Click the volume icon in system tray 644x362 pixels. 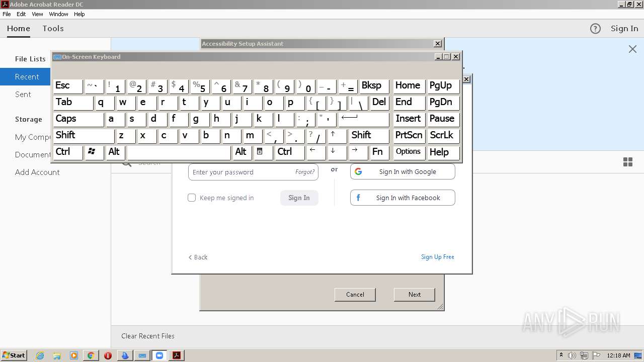572,355
